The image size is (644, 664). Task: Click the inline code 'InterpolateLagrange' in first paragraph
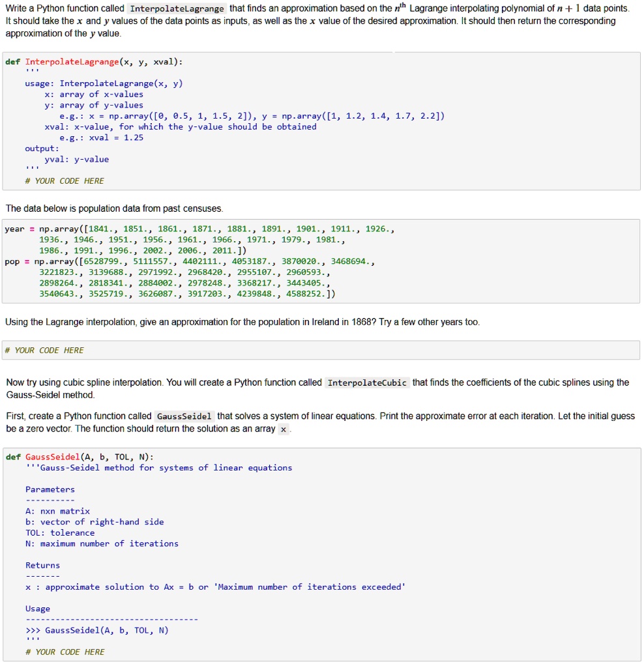[x=177, y=9]
